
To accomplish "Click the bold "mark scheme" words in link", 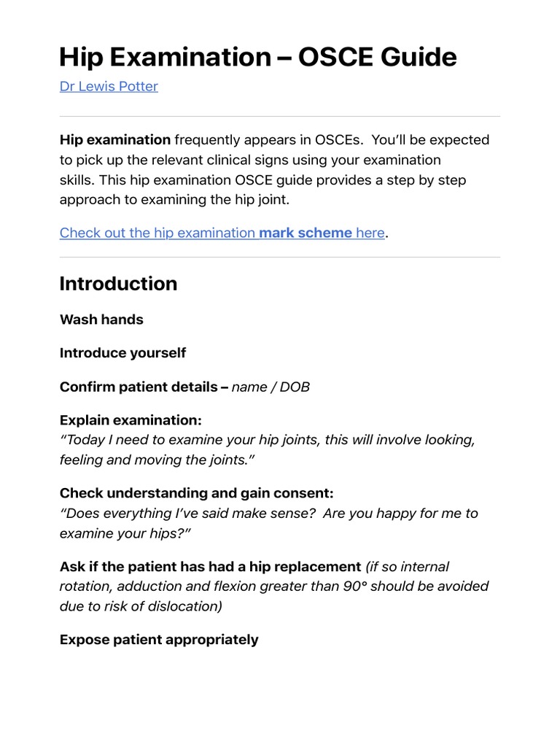I will [x=305, y=233].
